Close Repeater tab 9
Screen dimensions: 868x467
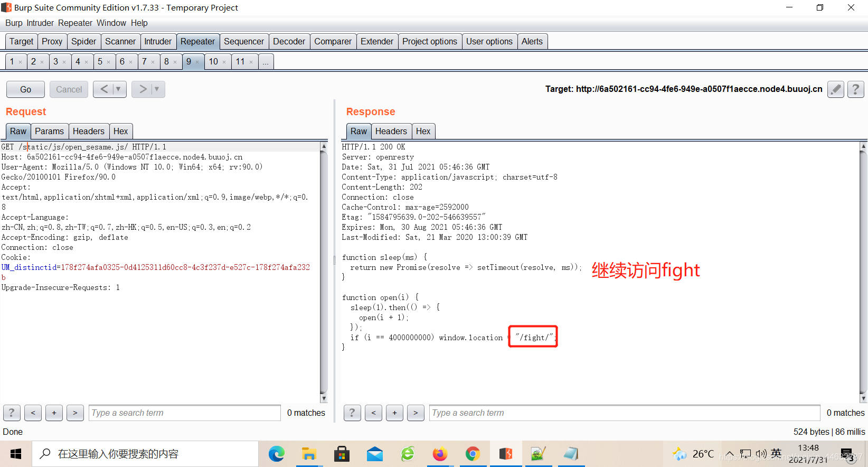(x=197, y=62)
